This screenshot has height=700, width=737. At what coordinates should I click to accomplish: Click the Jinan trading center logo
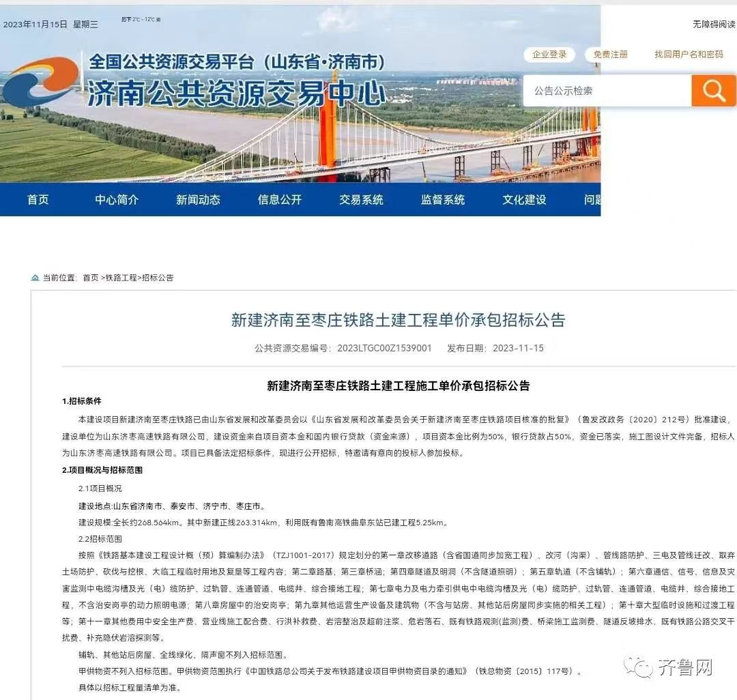tap(40, 81)
